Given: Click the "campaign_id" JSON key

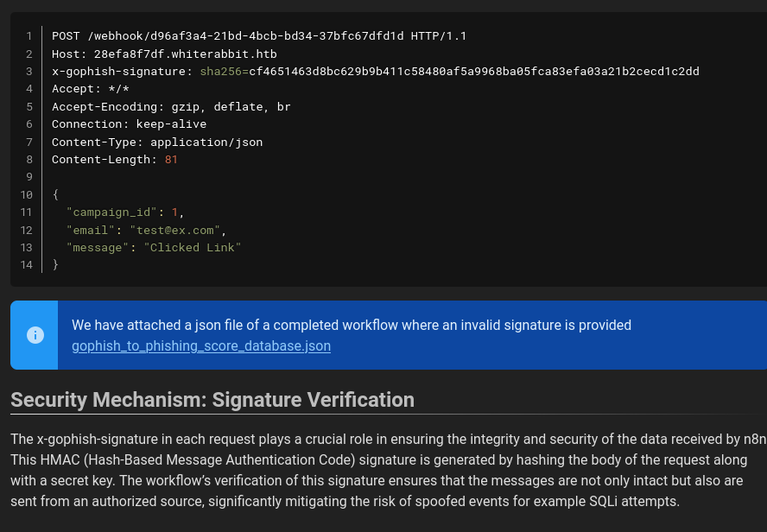Looking at the screenshot, I should pyautogui.click(x=111, y=212).
